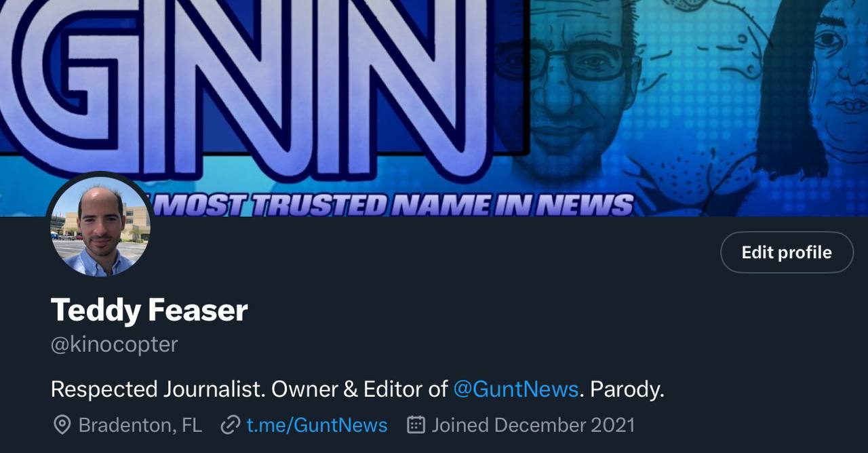Open the t.me/GuntNews website link
Screen dimensions: 868x453
pyautogui.click(x=317, y=425)
